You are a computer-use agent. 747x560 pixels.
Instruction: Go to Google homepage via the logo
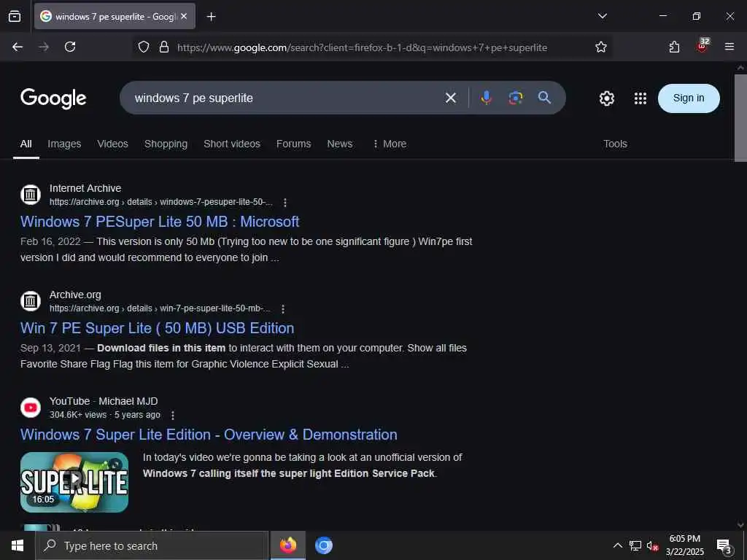pyautogui.click(x=53, y=98)
